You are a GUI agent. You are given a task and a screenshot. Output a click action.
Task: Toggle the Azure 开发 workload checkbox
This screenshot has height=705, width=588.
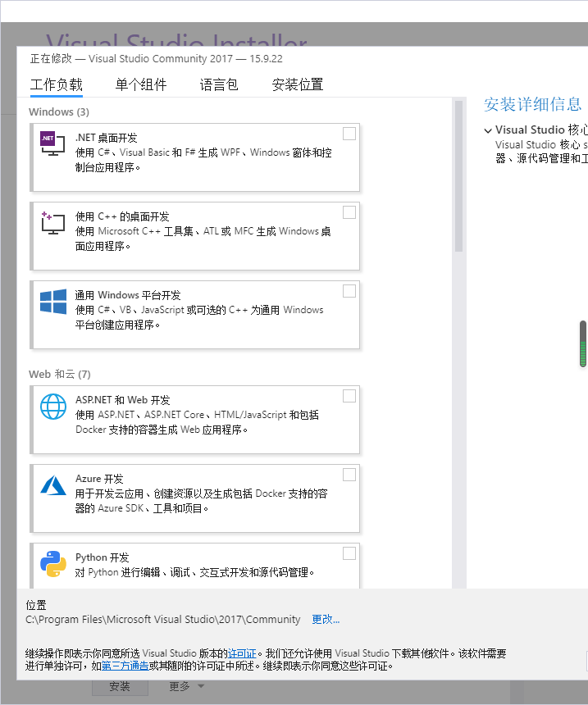tap(349, 475)
